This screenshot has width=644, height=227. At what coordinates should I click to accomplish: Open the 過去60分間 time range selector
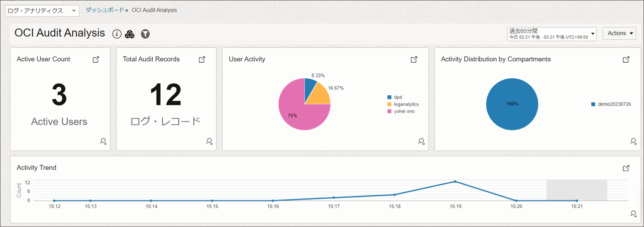pos(552,34)
